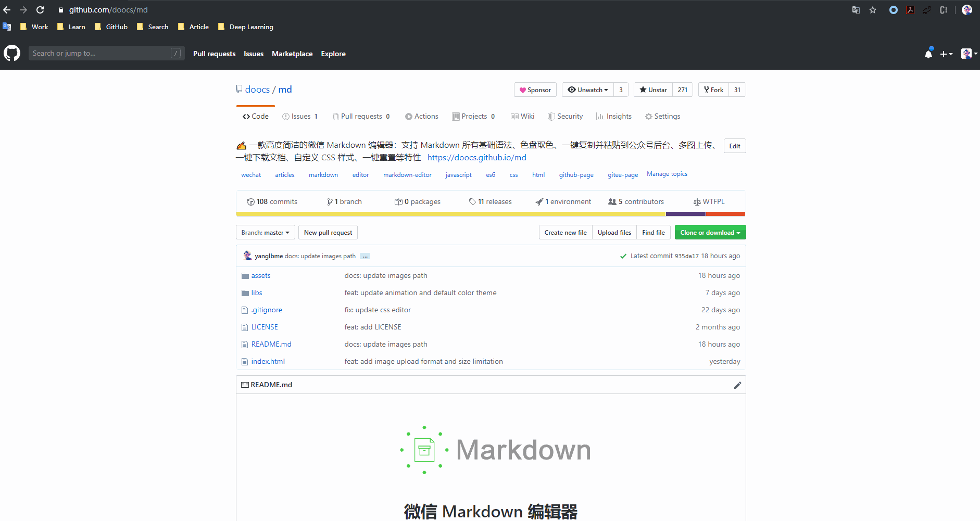Click Upload files
Image resolution: width=980 pixels, height=521 pixels.
coord(614,232)
